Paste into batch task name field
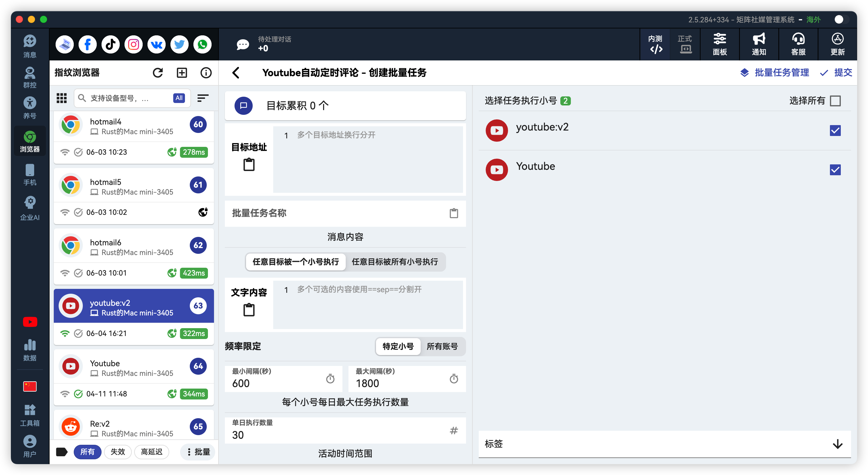The height and width of the screenshot is (475, 868). click(454, 213)
